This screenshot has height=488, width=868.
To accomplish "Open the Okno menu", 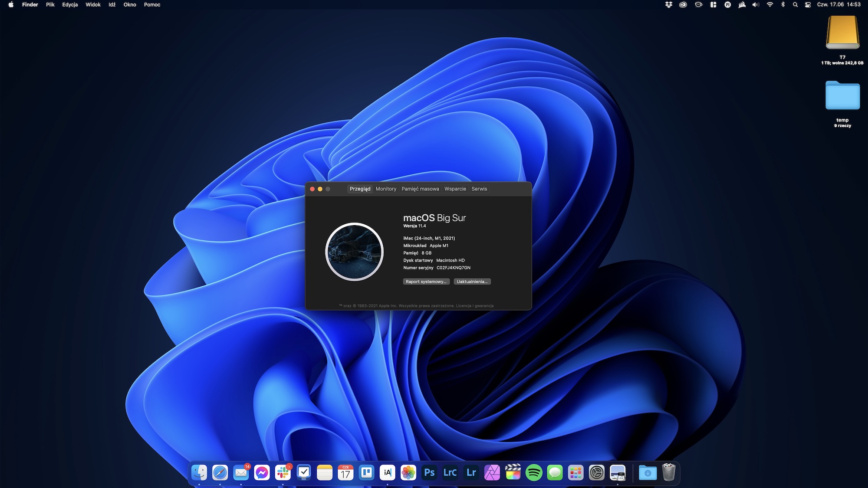I will pyautogui.click(x=130, y=5).
